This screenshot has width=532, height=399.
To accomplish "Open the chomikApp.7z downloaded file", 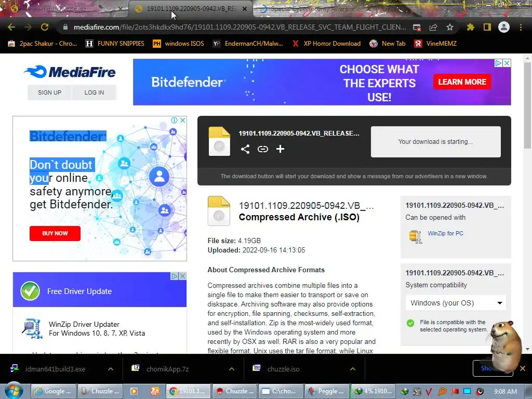I will tap(168, 369).
